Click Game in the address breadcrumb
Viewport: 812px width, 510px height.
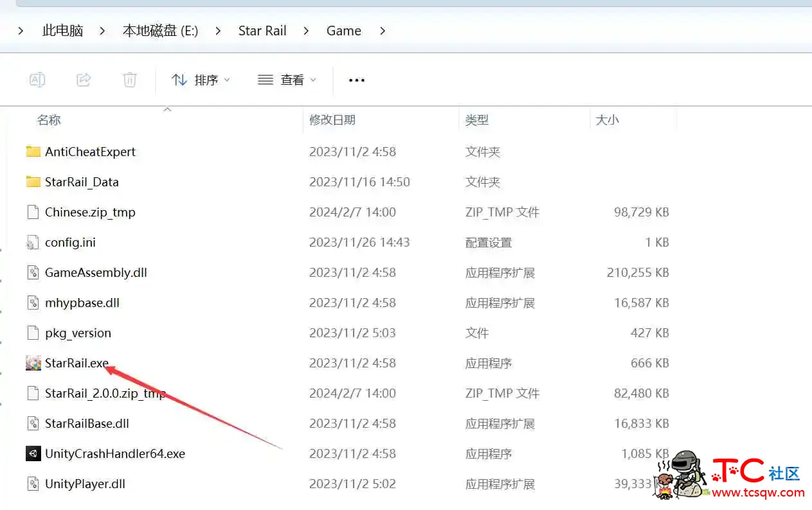344,30
